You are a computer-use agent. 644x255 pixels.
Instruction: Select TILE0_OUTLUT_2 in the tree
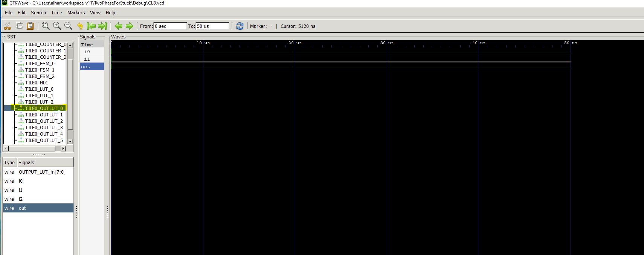coord(44,121)
